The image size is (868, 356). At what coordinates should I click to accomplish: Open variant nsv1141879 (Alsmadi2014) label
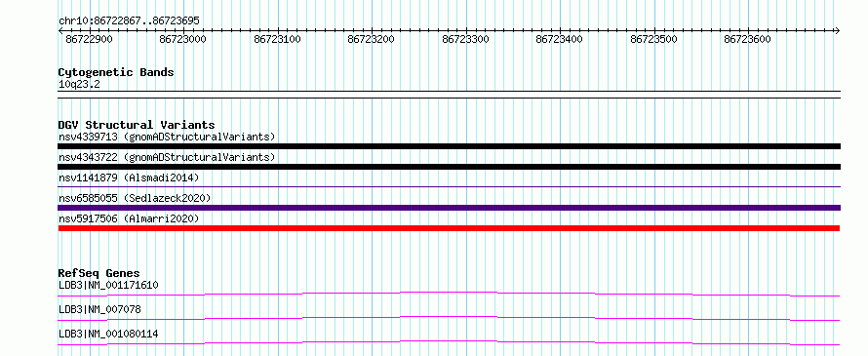129,178
